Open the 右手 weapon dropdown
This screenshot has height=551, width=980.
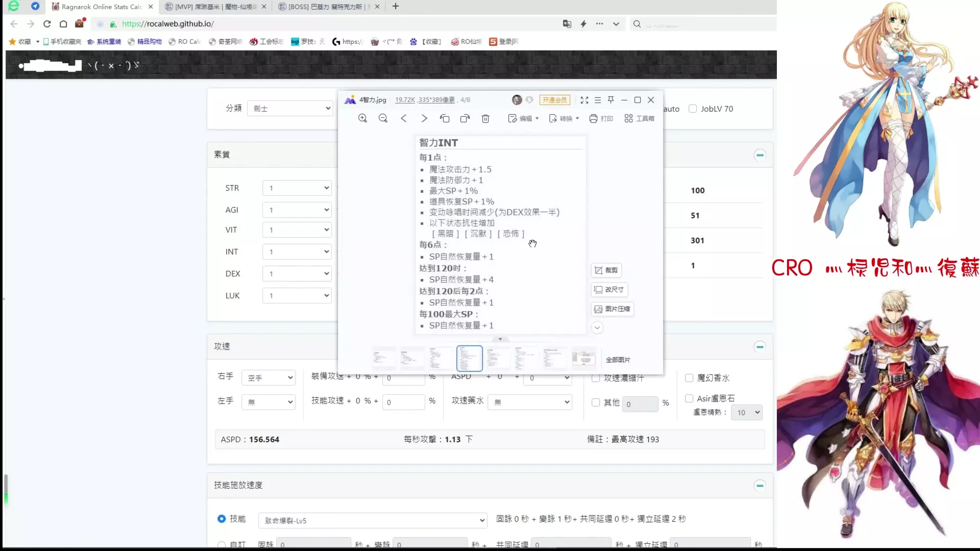(x=269, y=378)
